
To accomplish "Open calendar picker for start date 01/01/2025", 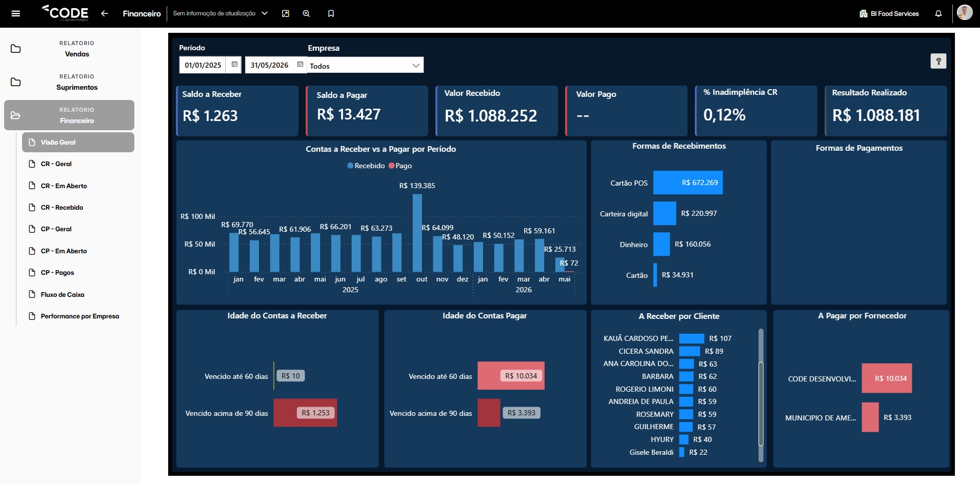I will pos(234,65).
